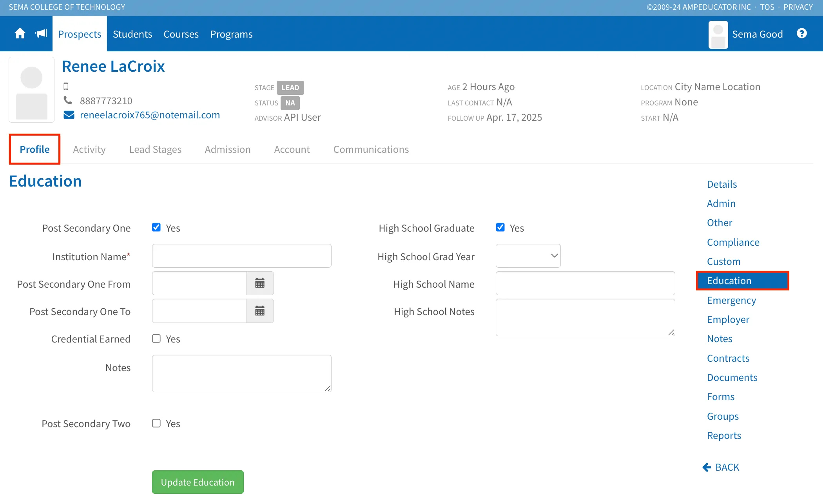Open calendar picker for Post Secondary One From
The height and width of the screenshot is (504, 823).
pyautogui.click(x=260, y=283)
